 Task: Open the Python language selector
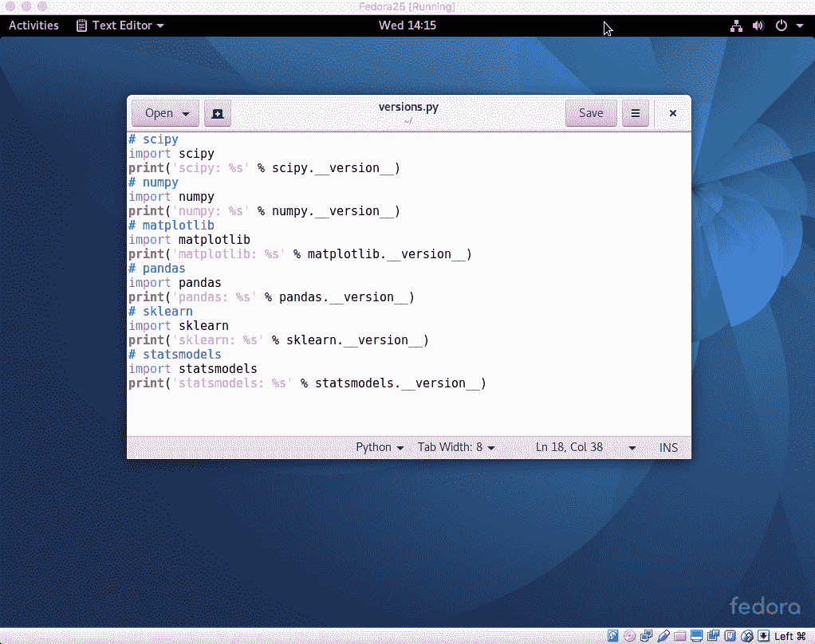coord(380,447)
